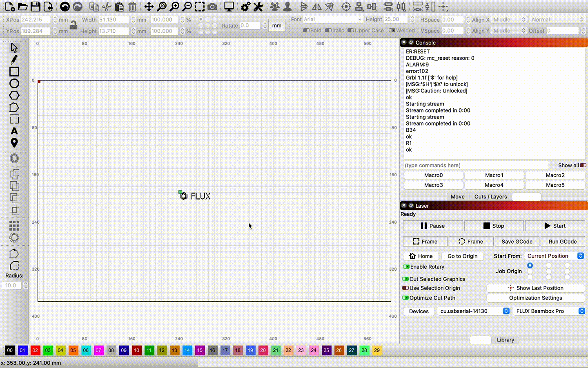588x368 pixels.
Task: Open a file with the folder icon
Action: coord(22,7)
